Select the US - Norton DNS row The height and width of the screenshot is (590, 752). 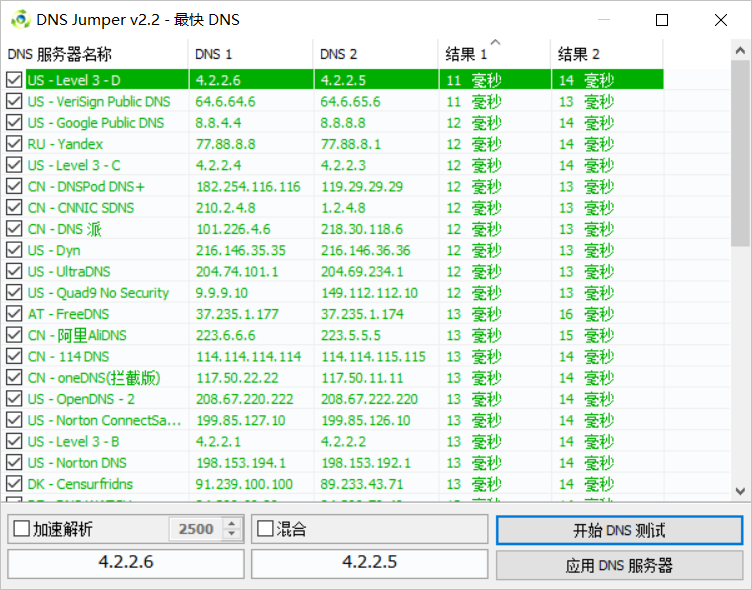point(335,462)
